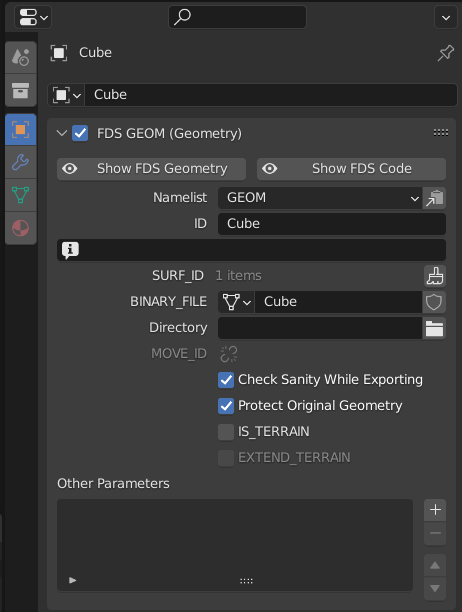
Task: Switch to Modifier properties wrench tab
Action: (x=21, y=162)
